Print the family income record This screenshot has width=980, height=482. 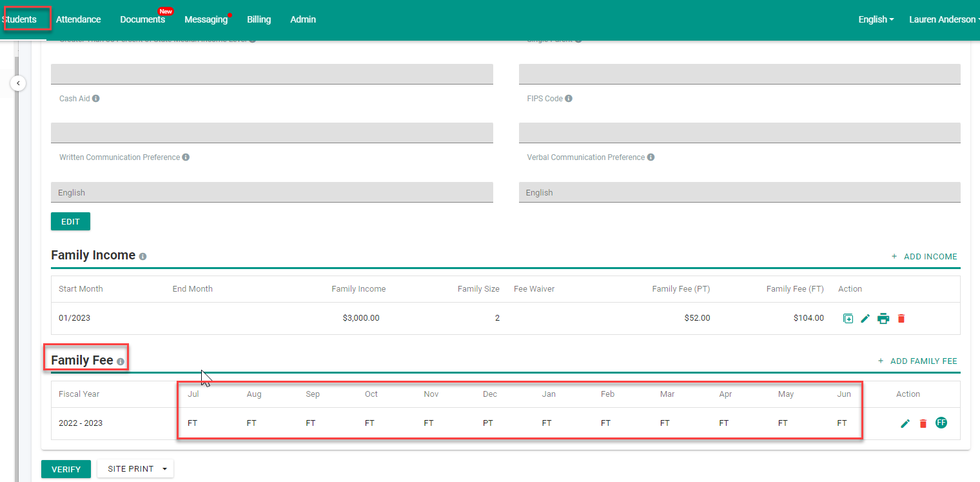[x=883, y=317]
